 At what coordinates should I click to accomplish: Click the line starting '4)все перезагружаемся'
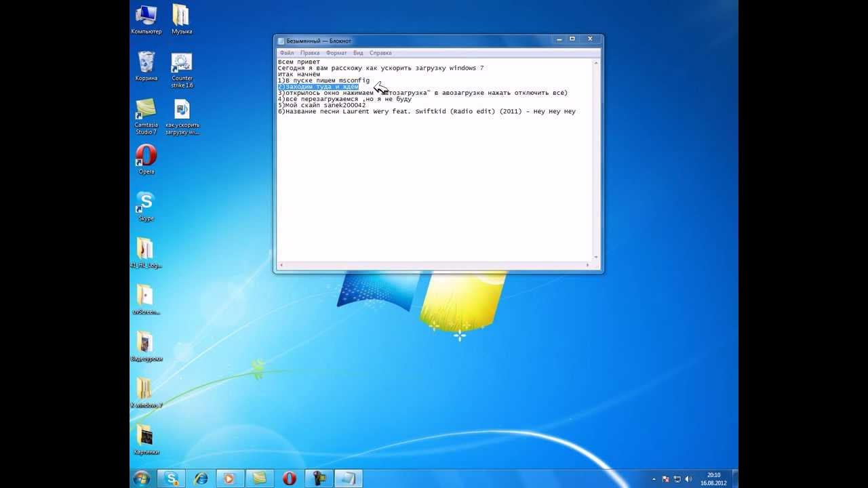(345, 99)
